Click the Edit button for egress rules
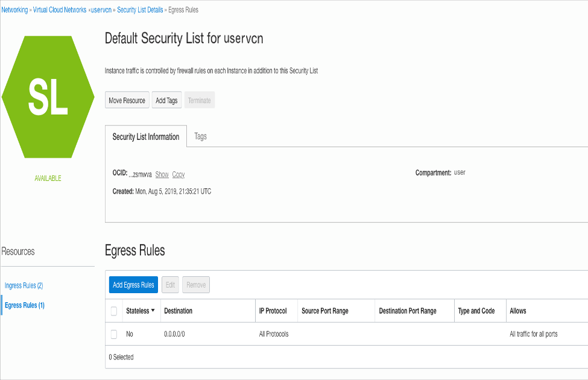588x380 pixels. click(x=171, y=285)
